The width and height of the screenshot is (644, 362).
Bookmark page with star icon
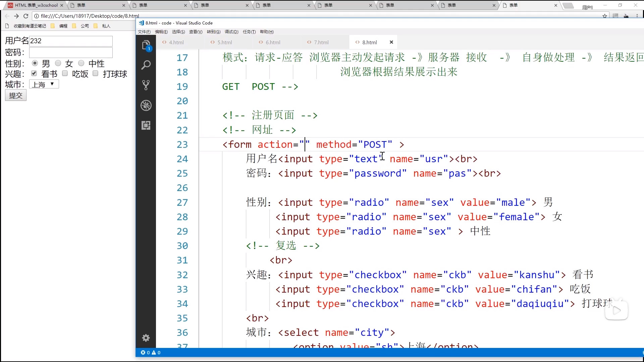(x=604, y=16)
